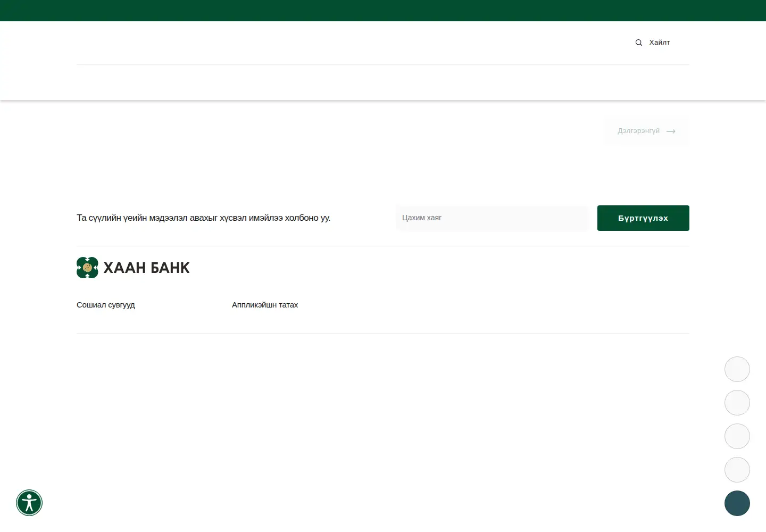Submit with the Бүртгүүлэх button
Screen dimensions: 766x532
(643, 218)
